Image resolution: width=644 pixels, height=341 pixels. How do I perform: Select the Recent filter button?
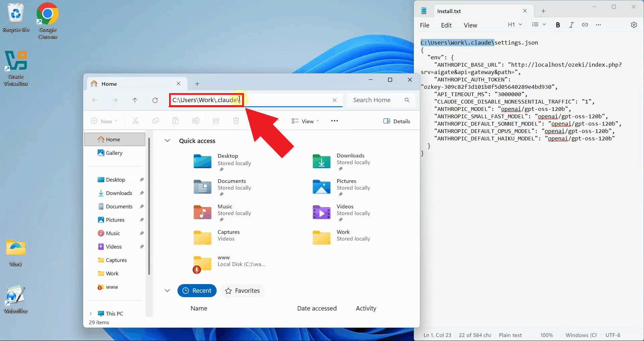click(x=197, y=291)
